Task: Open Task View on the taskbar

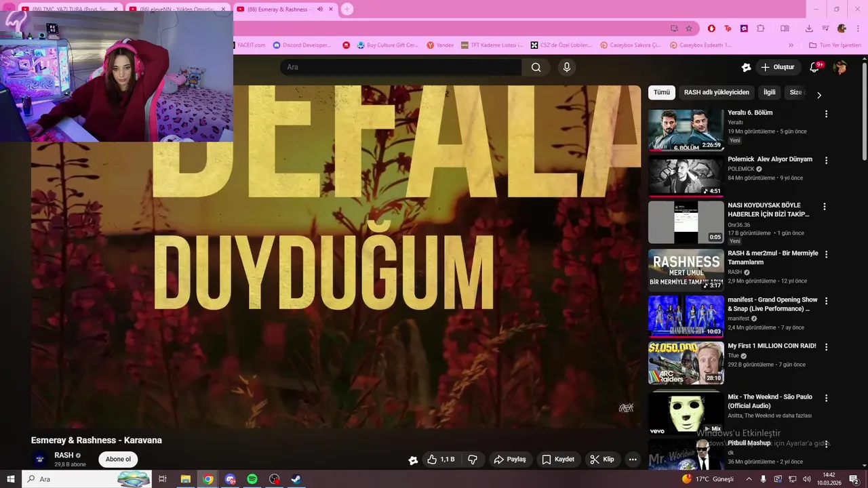Action: [x=163, y=479]
